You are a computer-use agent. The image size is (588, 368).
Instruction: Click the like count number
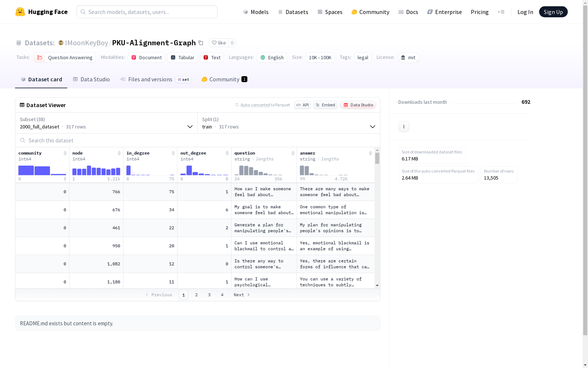pos(232,43)
